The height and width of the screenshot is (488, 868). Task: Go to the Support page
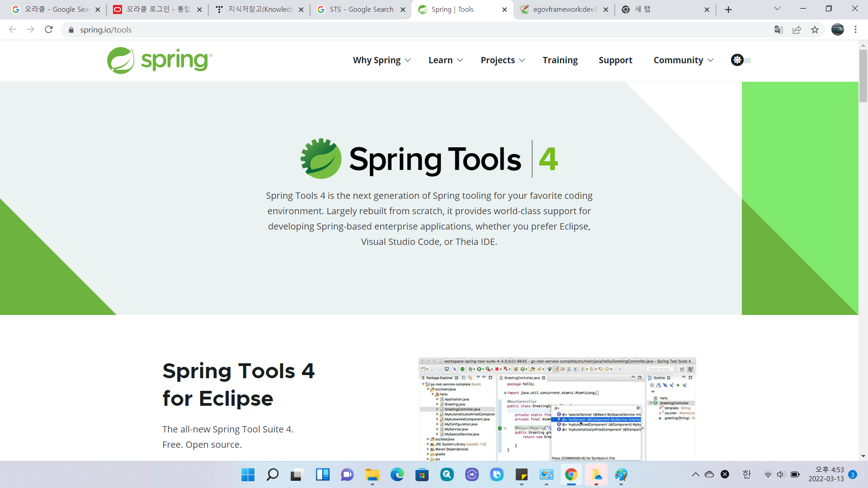tap(615, 60)
